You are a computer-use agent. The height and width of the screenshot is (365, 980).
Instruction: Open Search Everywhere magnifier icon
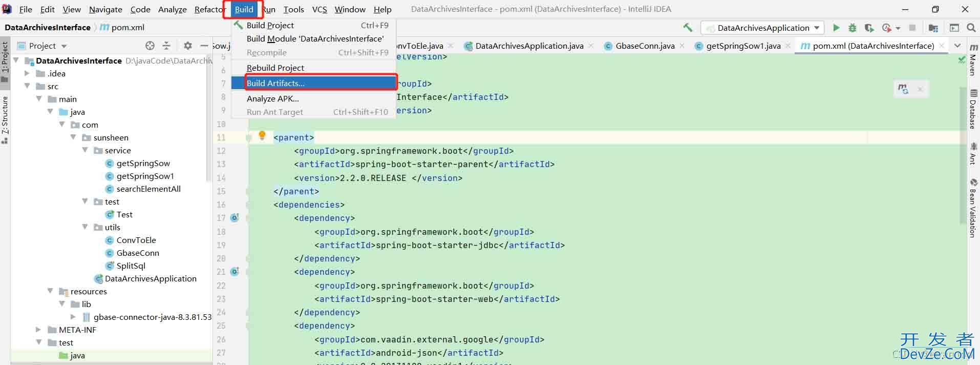(971, 28)
